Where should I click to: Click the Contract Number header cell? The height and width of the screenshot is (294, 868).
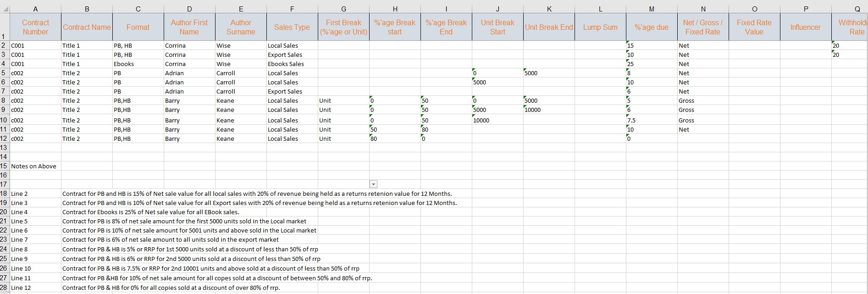[x=35, y=27]
